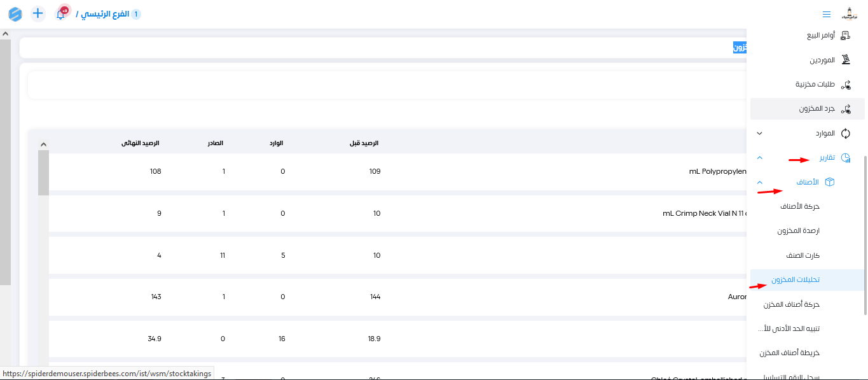Click the طلبات مخزنية icon in sidebar
Viewport: 868px width, 380px height.
845,84
